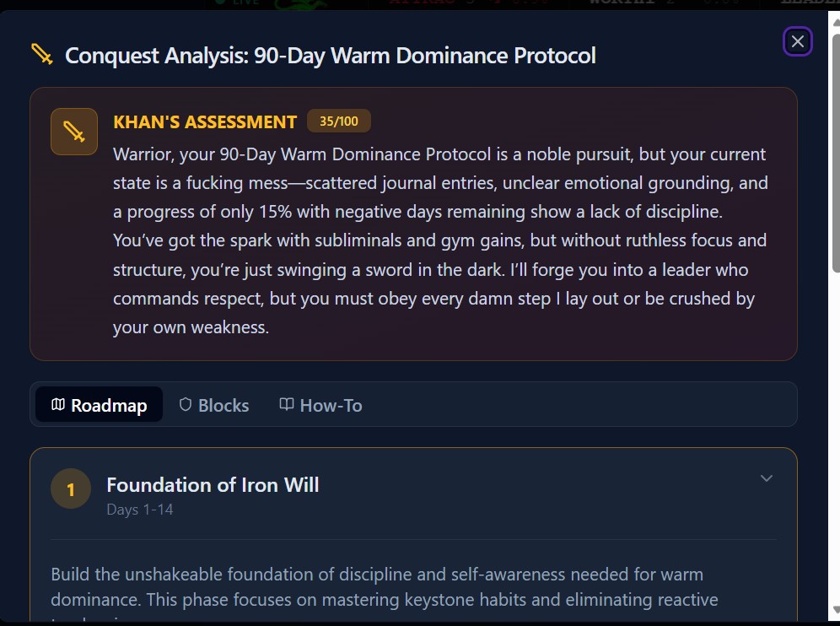
Task: Close the Conquest Analysis dialog
Action: point(797,40)
